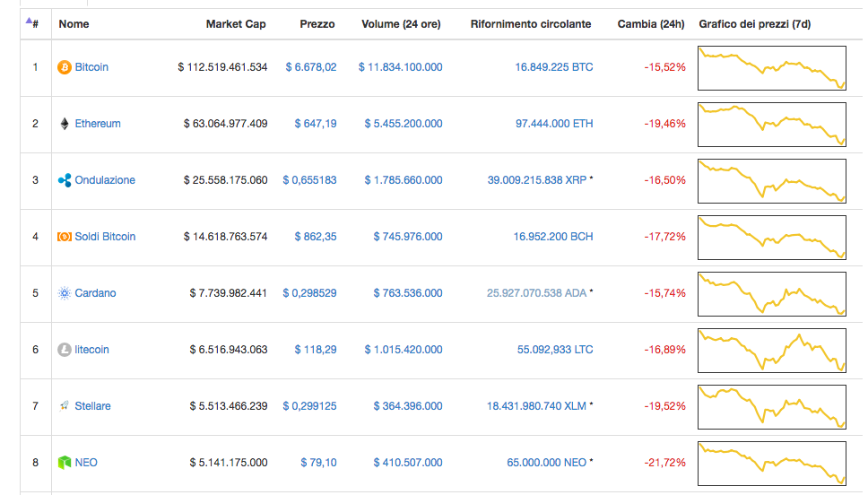
Task: Open the Ethereum name link
Action: click(x=98, y=124)
